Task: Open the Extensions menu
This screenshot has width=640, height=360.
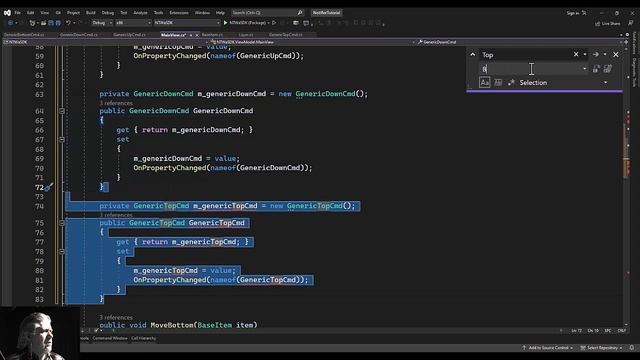Action: coord(179,13)
